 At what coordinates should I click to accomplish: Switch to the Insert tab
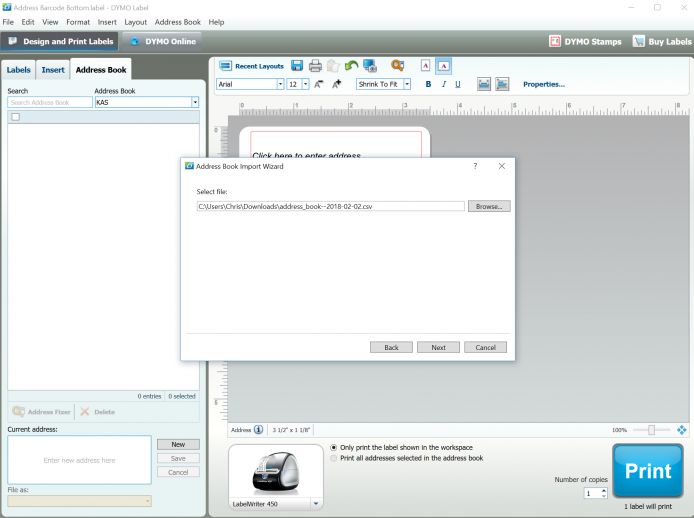coord(53,70)
